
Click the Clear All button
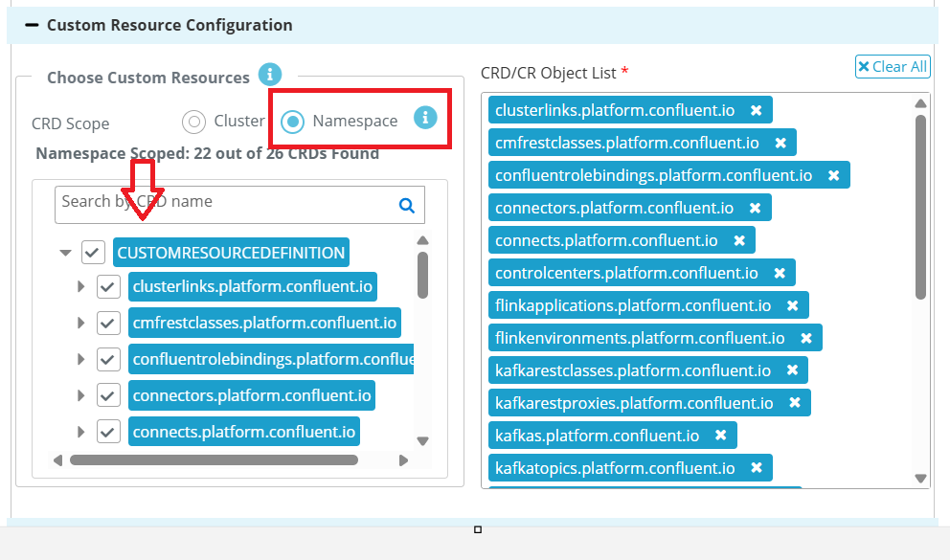[x=893, y=67]
